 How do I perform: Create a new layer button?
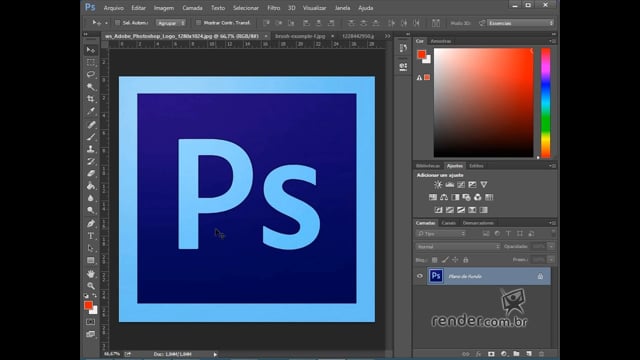pyautogui.click(x=529, y=354)
